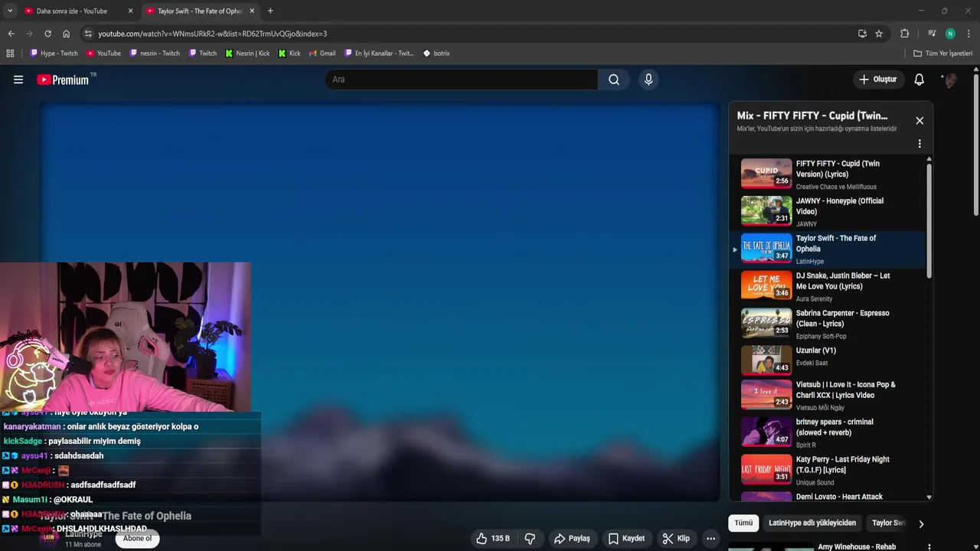Click the address bar URL

(212, 34)
